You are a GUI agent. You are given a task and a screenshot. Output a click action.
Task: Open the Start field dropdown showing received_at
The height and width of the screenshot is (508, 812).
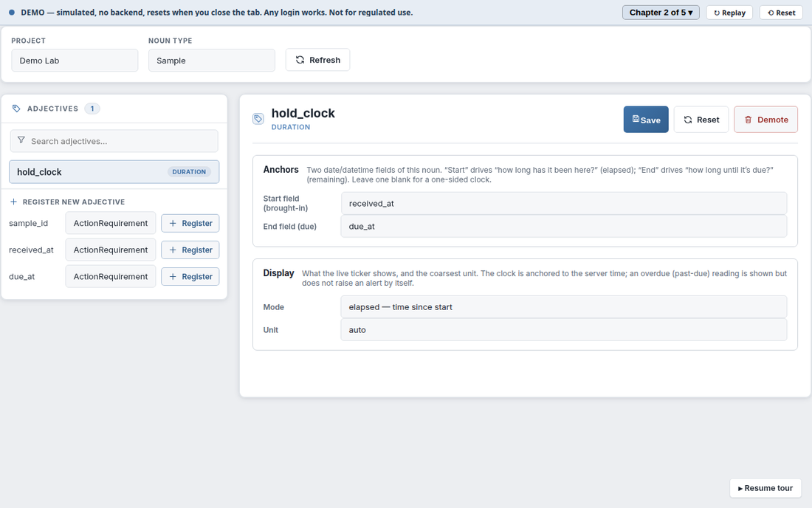(564, 204)
